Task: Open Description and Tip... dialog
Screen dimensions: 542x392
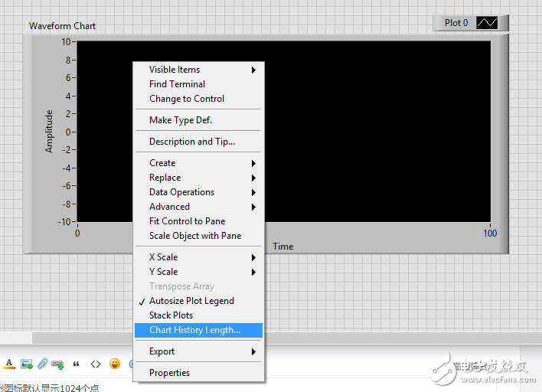Action: [x=198, y=142]
